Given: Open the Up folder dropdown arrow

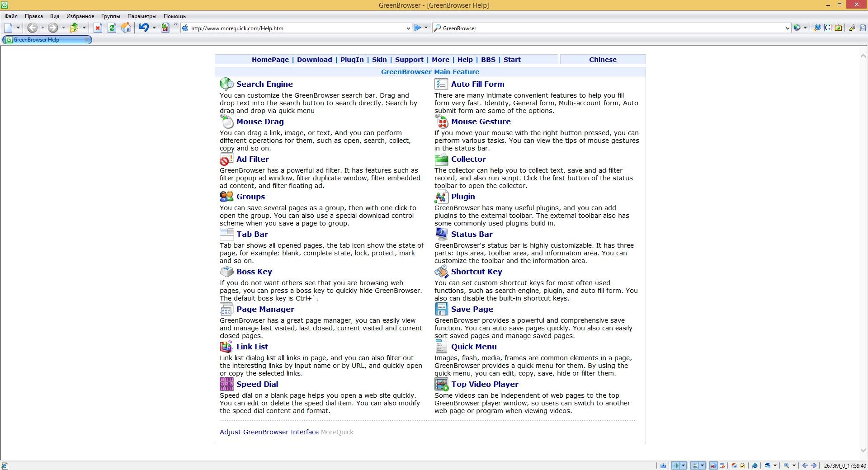Looking at the screenshot, I should (x=84, y=28).
